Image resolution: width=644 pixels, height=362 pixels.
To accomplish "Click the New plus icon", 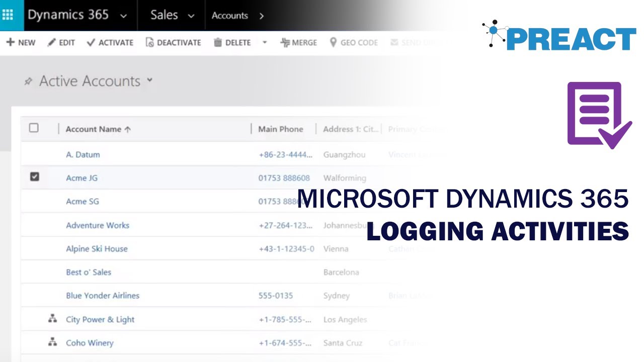I will click(10, 42).
